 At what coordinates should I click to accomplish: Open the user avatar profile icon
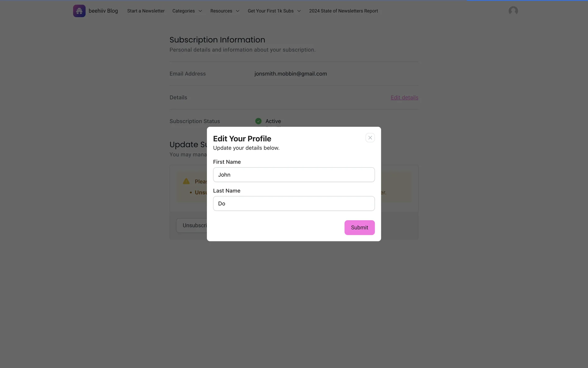click(x=513, y=11)
